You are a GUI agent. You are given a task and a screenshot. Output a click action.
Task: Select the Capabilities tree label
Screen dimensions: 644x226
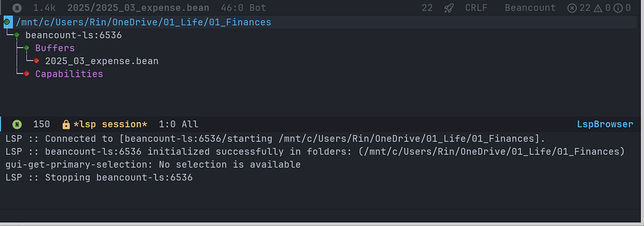pyautogui.click(x=69, y=74)
